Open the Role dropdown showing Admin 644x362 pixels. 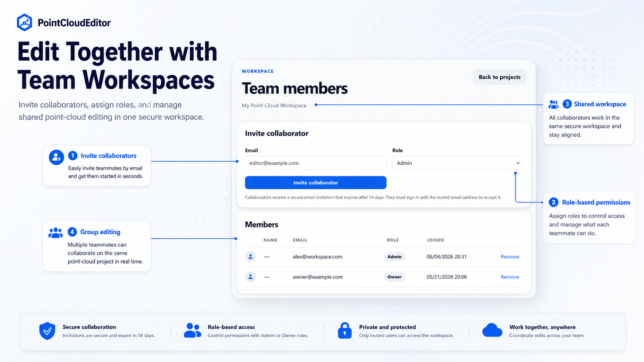coord(457,163)
